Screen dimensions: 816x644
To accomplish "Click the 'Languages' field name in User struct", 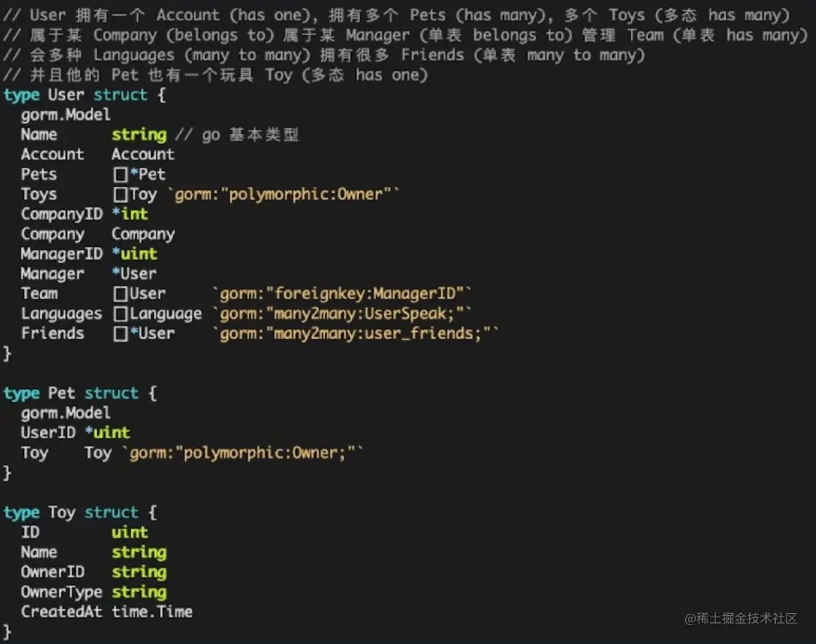I will pos(61,314).
